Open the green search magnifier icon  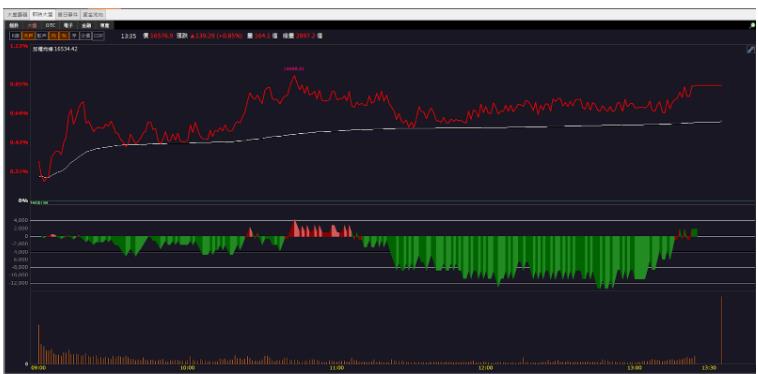pos(752,25)
